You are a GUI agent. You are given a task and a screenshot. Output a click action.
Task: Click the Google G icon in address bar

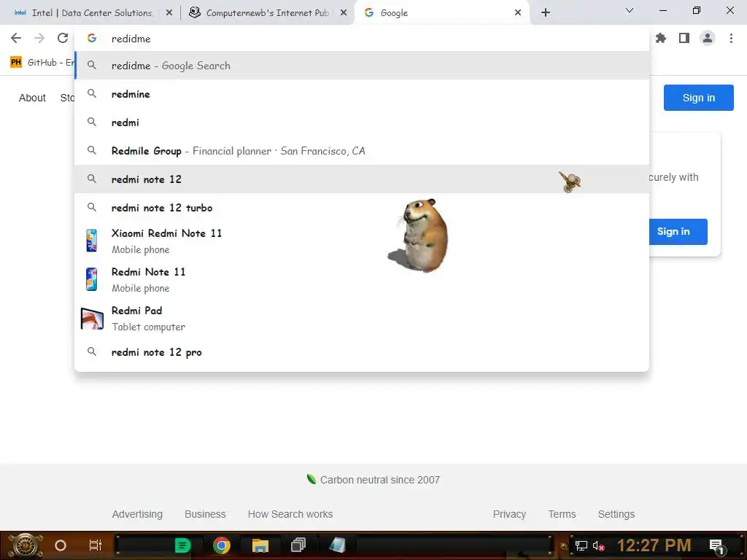tap(92, 39)
